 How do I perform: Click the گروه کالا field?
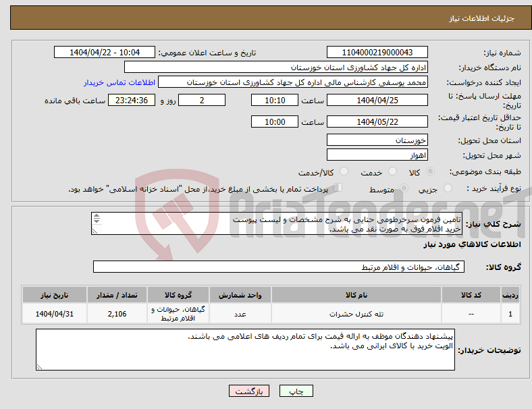[279, 267]
